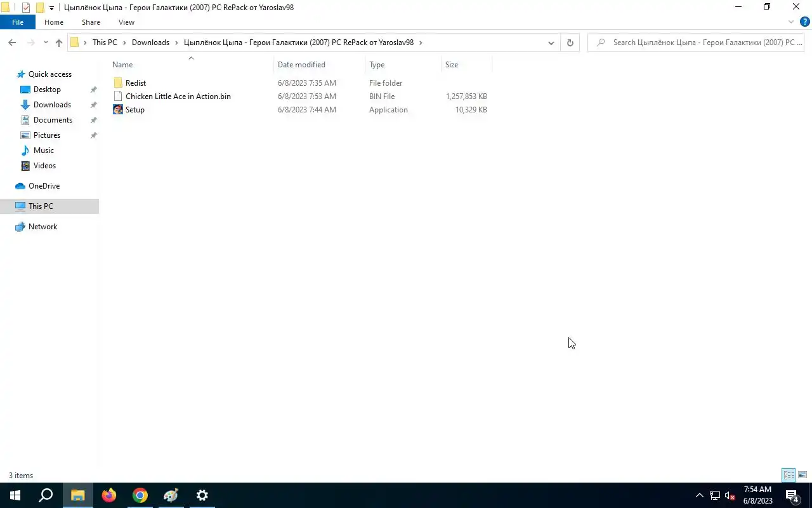Expand the ribbon with chevron
The image size is (812, 508).
(x=791, y=22)
